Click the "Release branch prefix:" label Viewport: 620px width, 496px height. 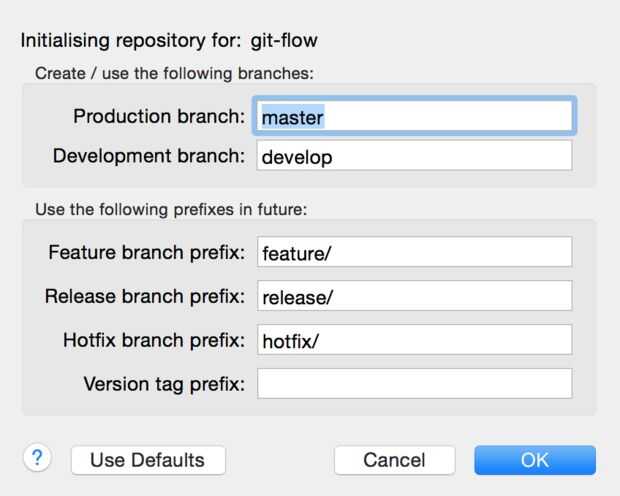145,296
